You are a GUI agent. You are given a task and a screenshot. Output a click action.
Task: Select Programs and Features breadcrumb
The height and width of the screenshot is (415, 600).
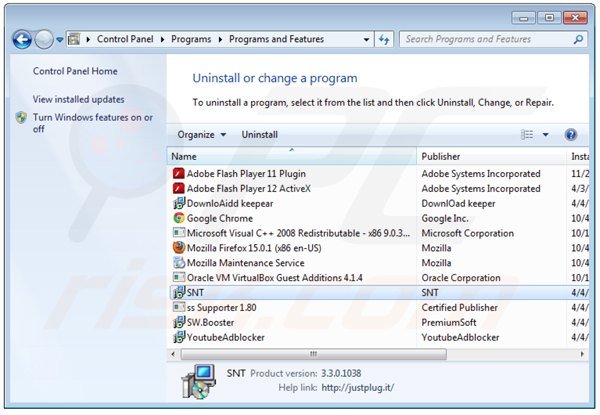[x=276, y=39]
